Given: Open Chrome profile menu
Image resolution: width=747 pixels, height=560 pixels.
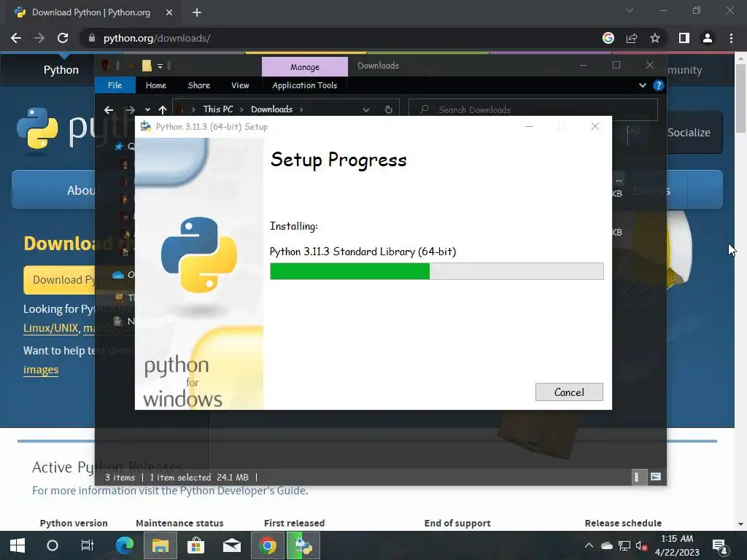Looking at the screenshot, I should 708,38.
